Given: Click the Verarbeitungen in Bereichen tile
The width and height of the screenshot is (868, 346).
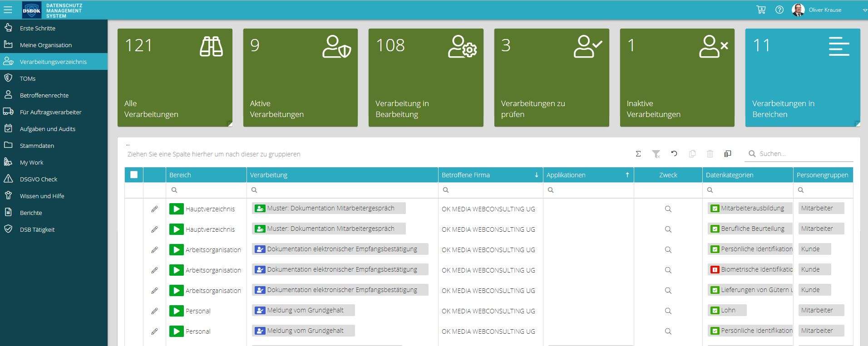Looking at the screenshot, I should (x=802, y=78).
